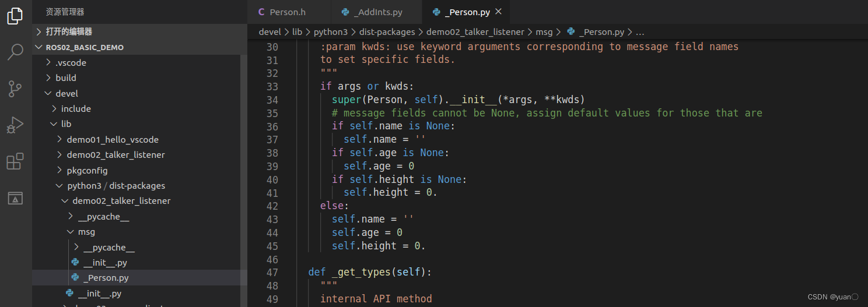Click the C icon on Person.h tab
Screen dimensions: 868x307
coord(261,12)
